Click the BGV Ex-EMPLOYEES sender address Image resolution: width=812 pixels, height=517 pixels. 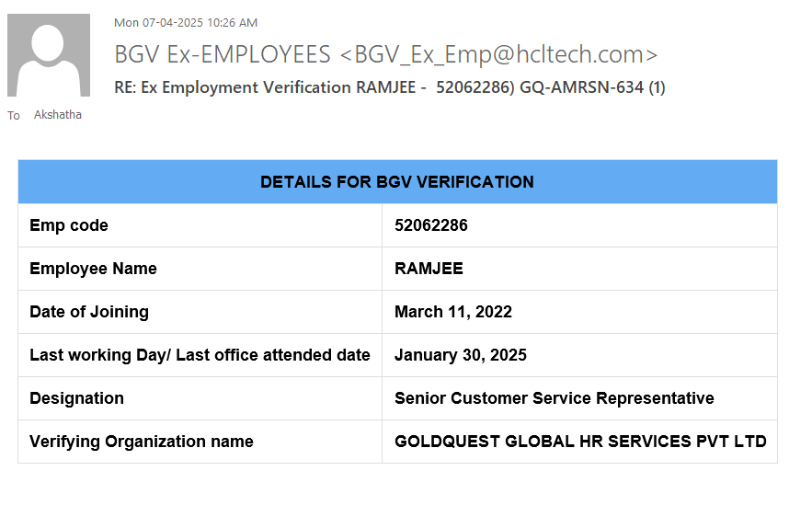385,55
